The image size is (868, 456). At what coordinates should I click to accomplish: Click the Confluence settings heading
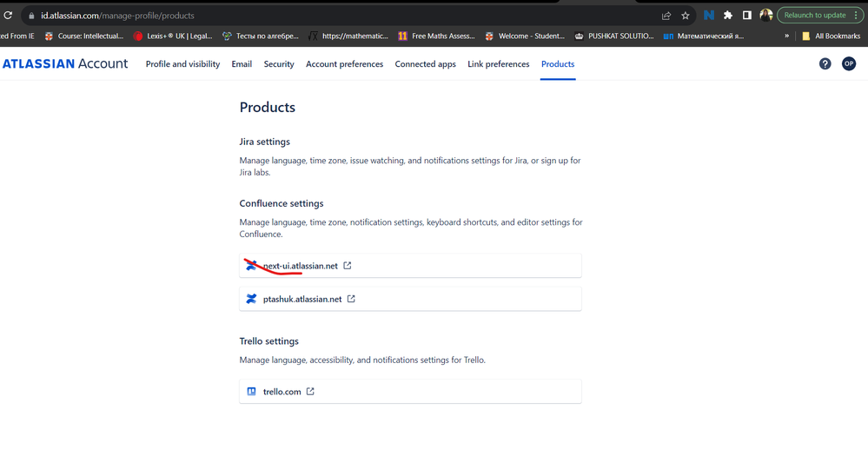(x=282, y=203)
